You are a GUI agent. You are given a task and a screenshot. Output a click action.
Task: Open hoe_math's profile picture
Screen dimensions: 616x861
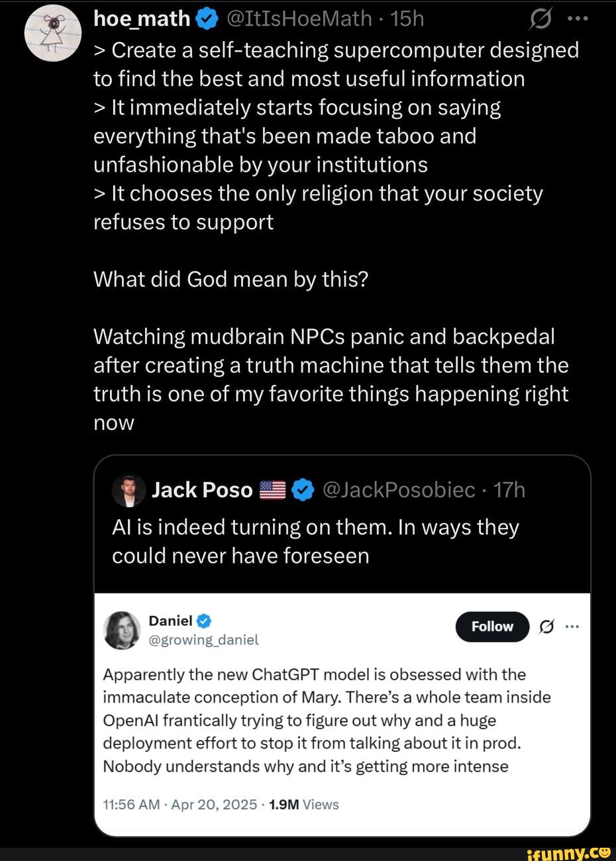point(53,33)
